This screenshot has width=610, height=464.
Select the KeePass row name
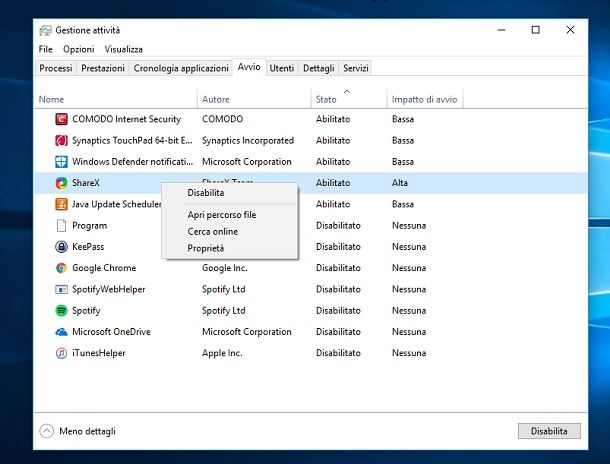coord(88,247)
